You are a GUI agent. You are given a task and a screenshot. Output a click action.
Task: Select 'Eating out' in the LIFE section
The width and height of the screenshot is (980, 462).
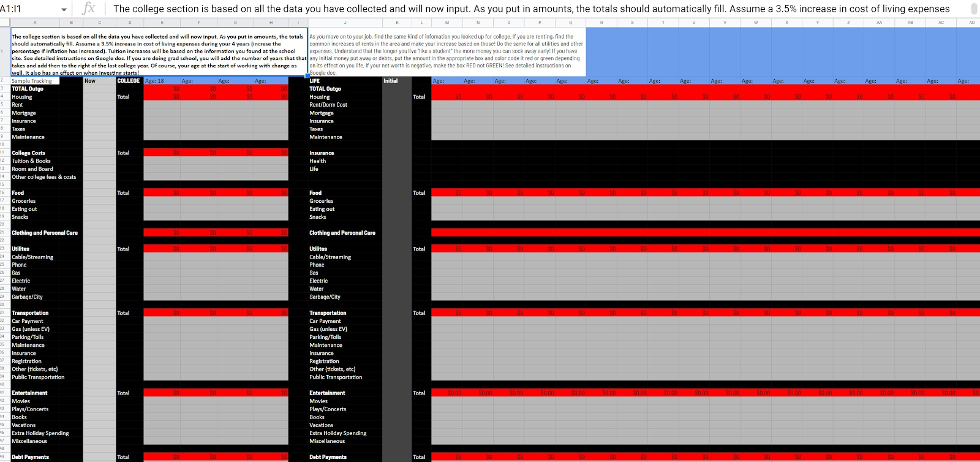(x=322, y=209)
